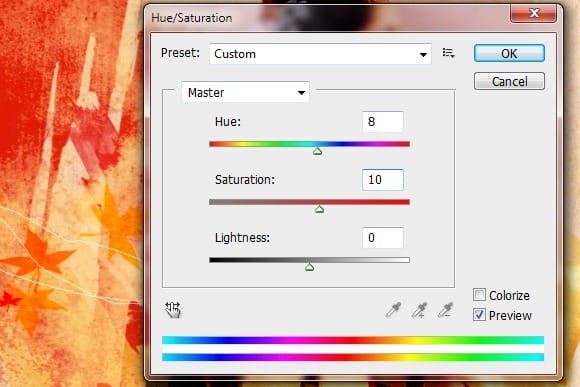Click OK to apply the adjustment

pos(509,53)
